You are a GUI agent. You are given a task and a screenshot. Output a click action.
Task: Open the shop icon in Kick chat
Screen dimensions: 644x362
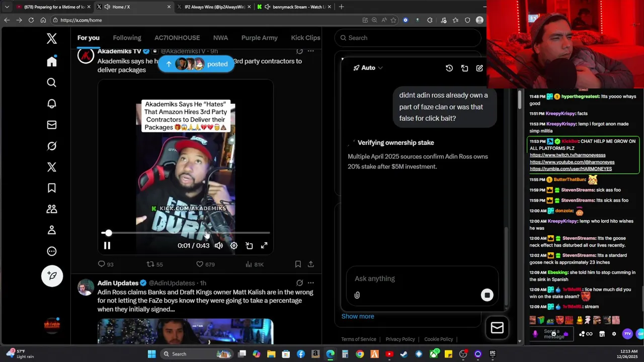pyautogui.click(x=602, y=334)
